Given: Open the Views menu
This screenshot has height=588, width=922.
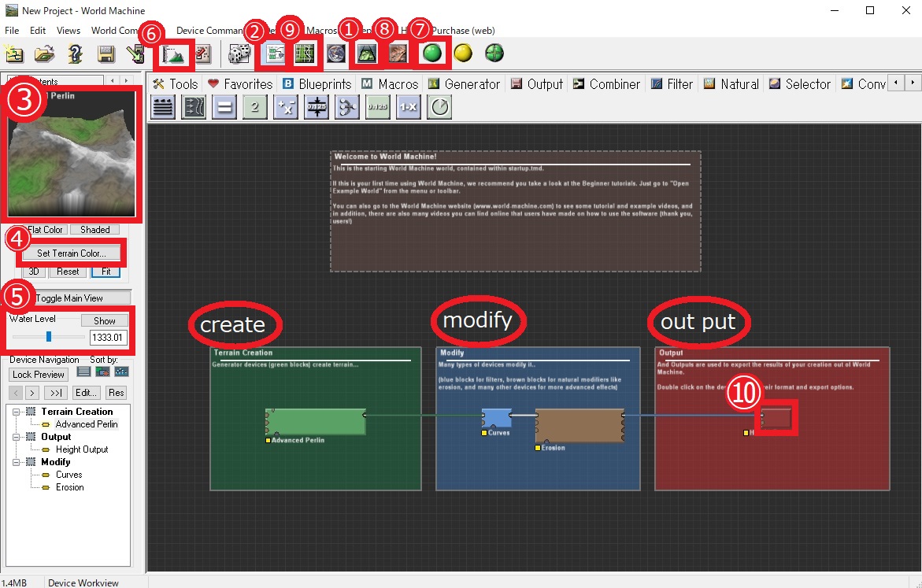Looking at the screenshot, I should point(69,31).
